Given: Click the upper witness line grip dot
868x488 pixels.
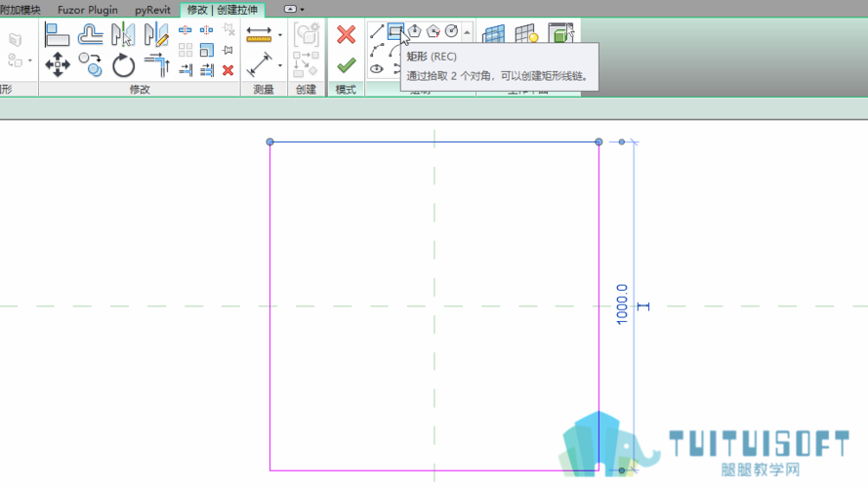Looking at the screenshot, I should click(622, 142).
